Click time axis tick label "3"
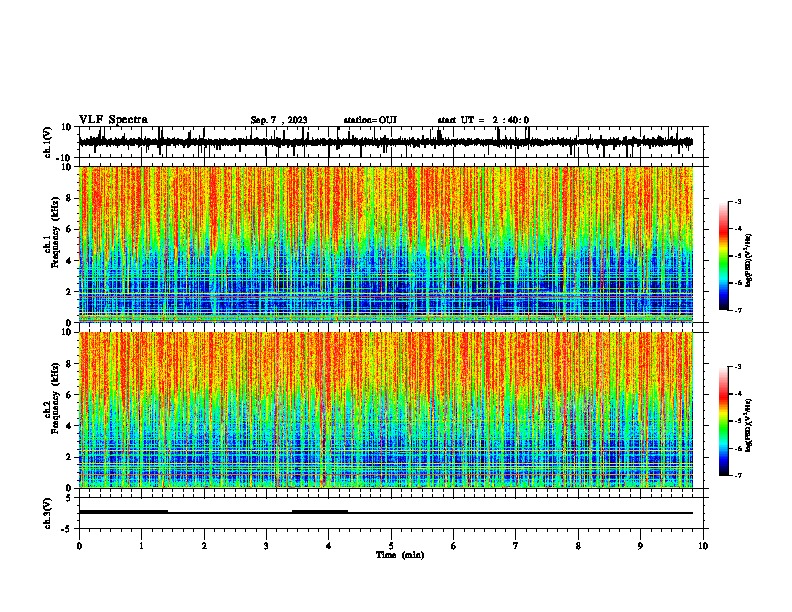 tap(266, 546)
